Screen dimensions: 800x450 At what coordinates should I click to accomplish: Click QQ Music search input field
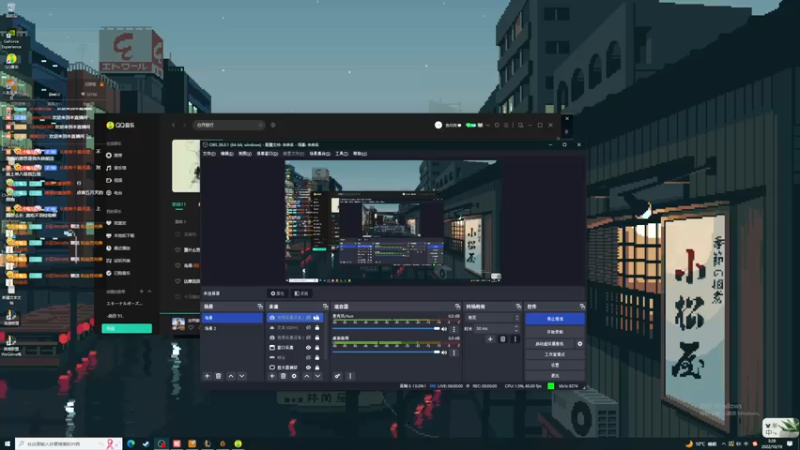click(x=229, y=125)
